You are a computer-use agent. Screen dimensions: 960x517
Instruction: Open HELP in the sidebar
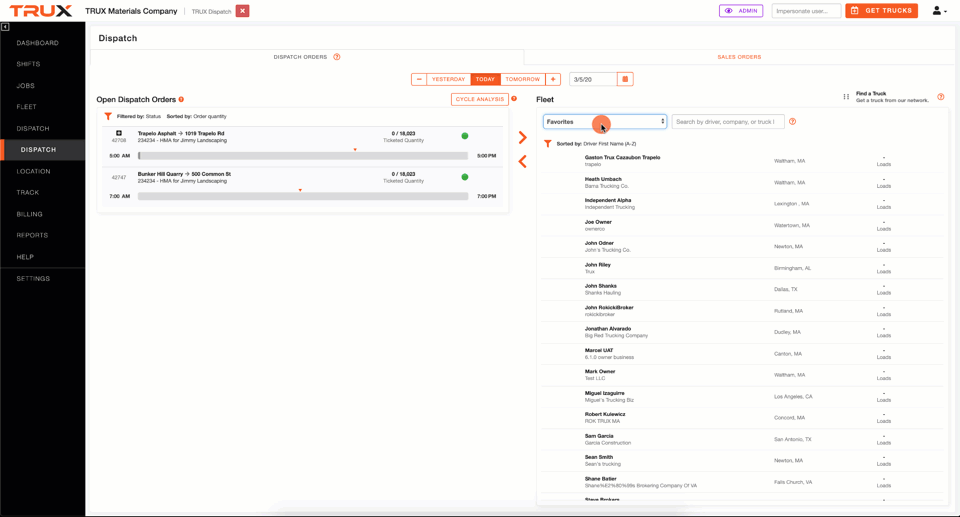[25, 257]
